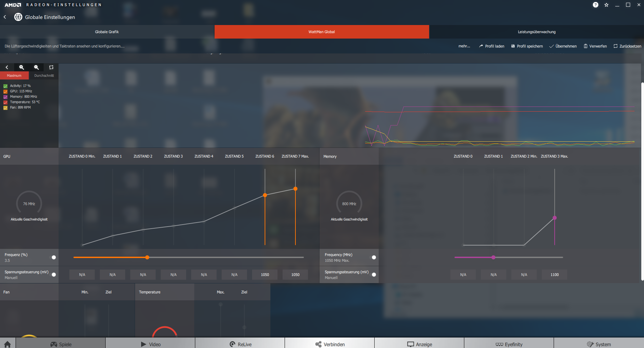Toggle the Memory graph checkbox
Image resolution: width=644 pixels, height=348 pixels.
5,97
